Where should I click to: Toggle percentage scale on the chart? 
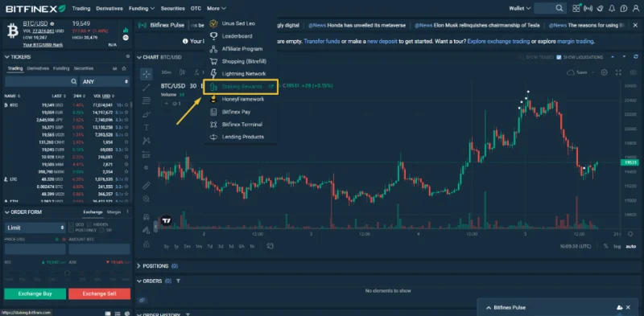606,246
